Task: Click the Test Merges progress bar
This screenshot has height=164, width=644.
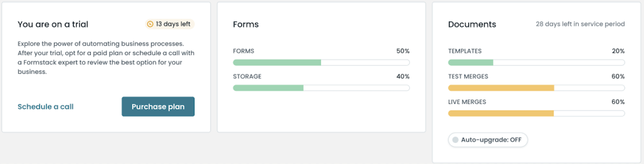Action: (536, 88)
